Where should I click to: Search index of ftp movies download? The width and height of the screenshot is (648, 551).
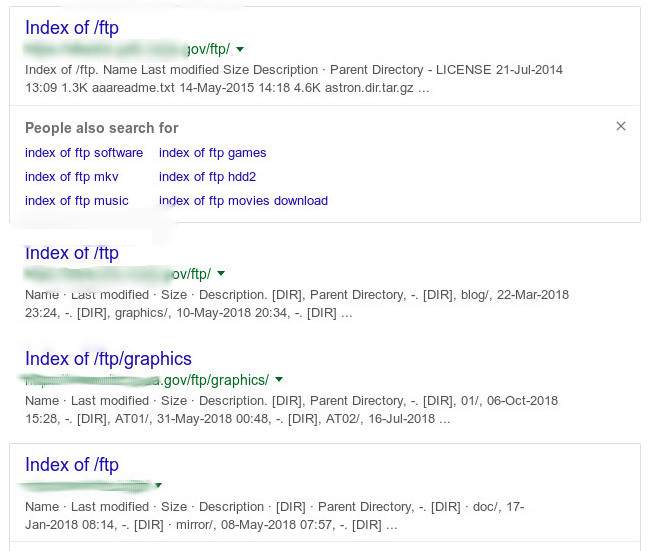[x=243, y=201]
